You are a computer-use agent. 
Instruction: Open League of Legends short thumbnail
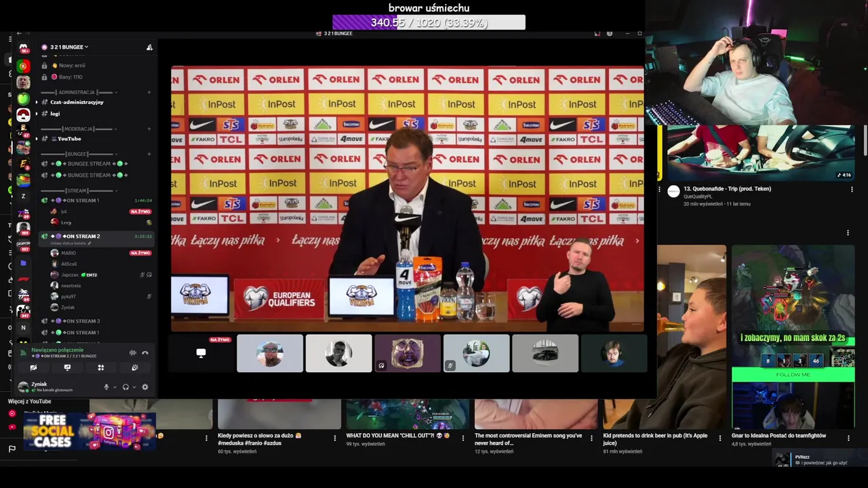(793, 337)
